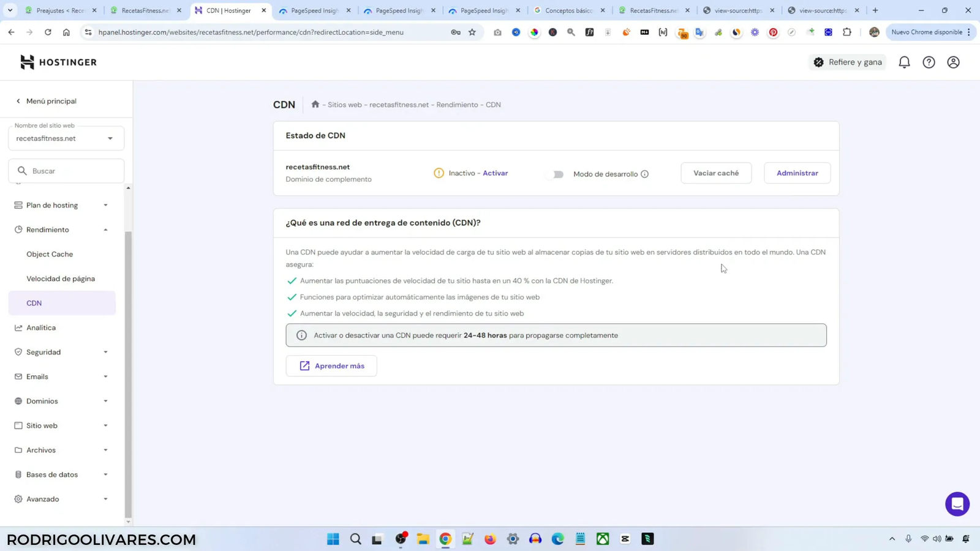The image size is (980, 551).
Task: Open the search field magnifier in sidebar
Action: tap(23, 170)
